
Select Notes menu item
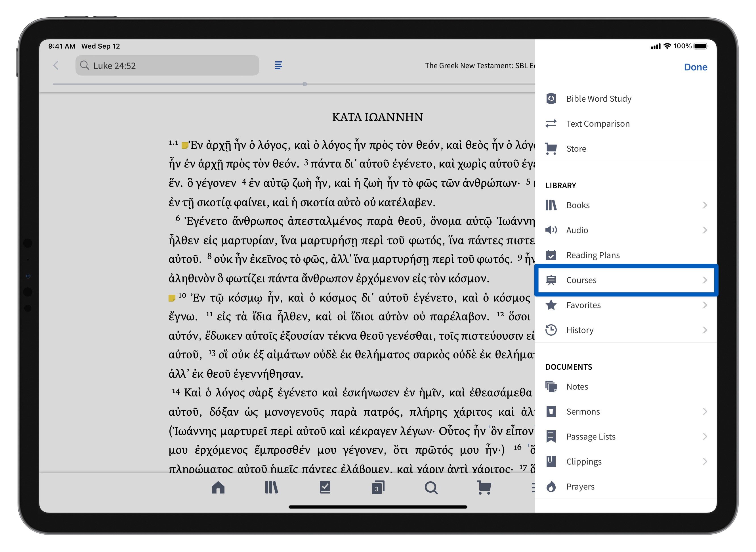tap(626, 387)
